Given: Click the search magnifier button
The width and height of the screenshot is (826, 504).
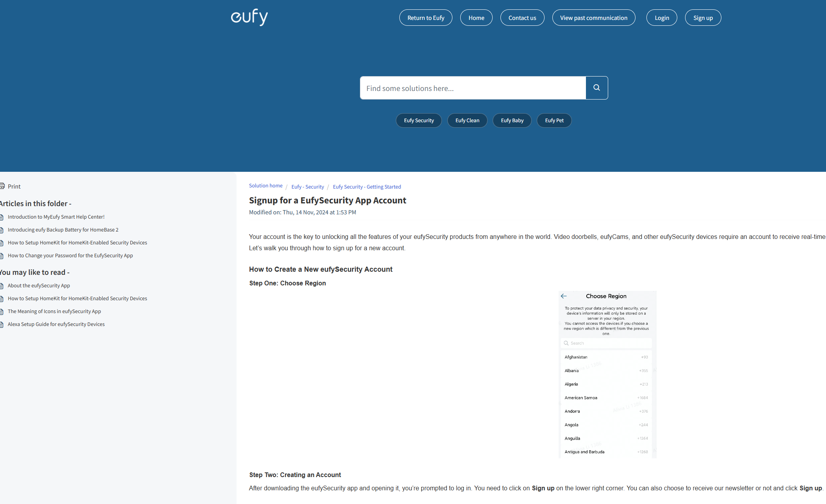Looking at the screenshot, I should [x=596, y=88].
